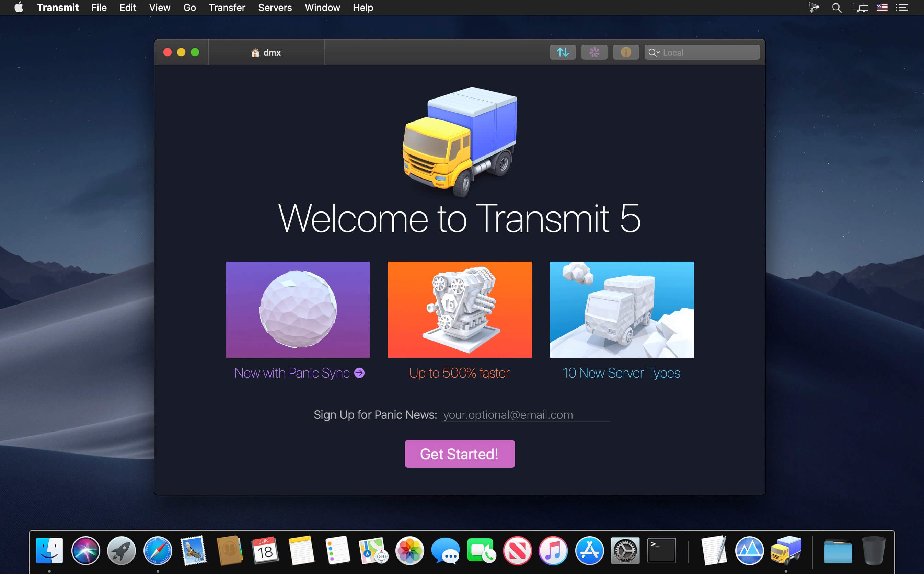Click the email input field
The width and height of the screenshot is (924, 574).
click(522, 415)
